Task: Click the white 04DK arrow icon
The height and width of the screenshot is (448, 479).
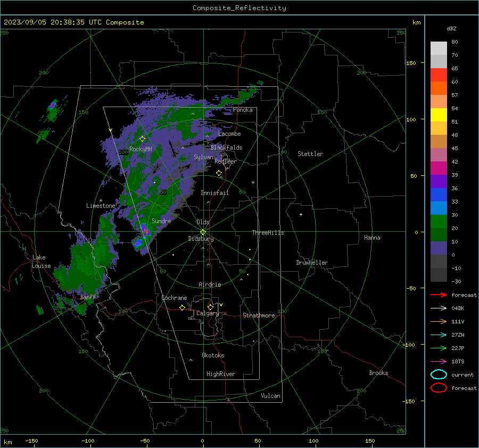Action: (439, 308)
